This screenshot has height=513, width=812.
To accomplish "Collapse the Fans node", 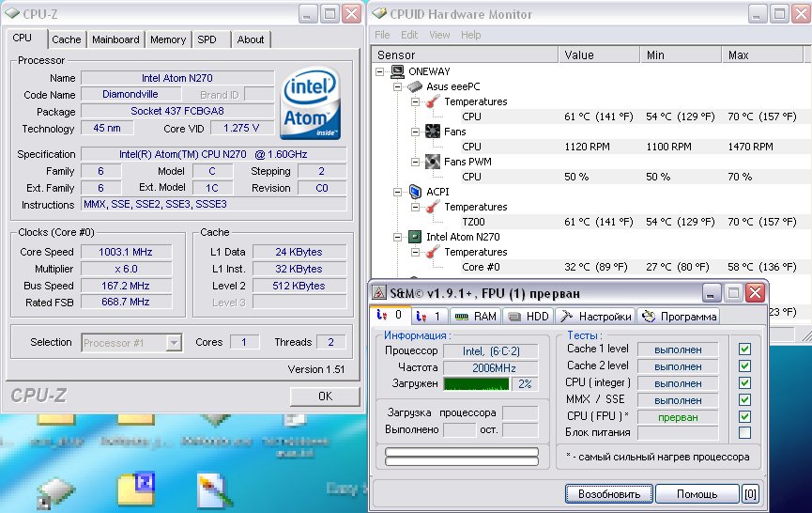I will click(415, 132).
